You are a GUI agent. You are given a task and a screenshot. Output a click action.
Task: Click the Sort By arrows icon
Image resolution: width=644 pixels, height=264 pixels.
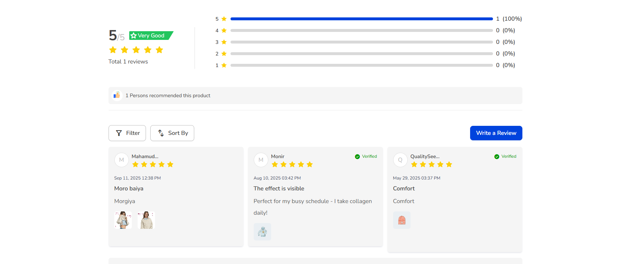[x=161, y=133]
